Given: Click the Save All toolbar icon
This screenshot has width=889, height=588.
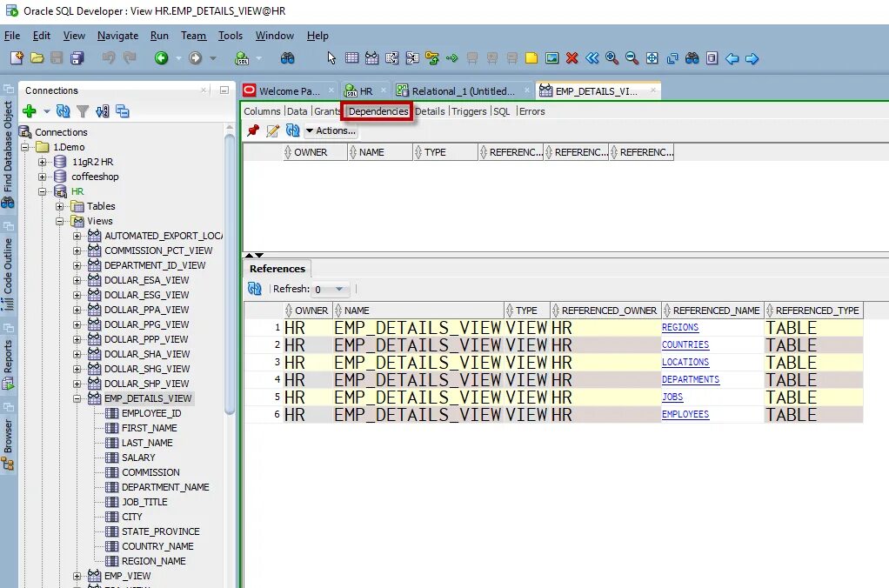Looking at the screenshot, I should point(77,57).
